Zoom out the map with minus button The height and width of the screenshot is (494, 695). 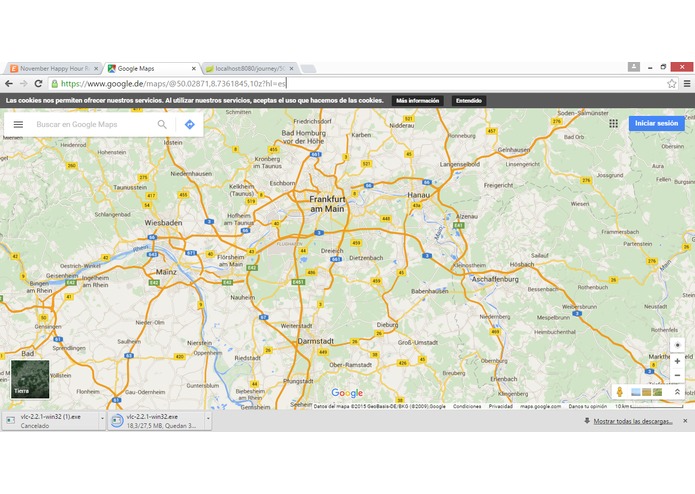(x=677, y=375)
